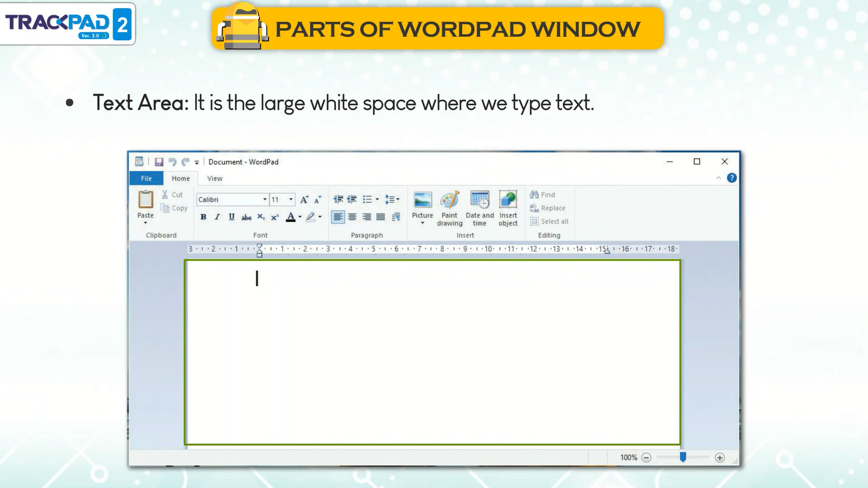Click the Redo arrow in title bar

186,162
